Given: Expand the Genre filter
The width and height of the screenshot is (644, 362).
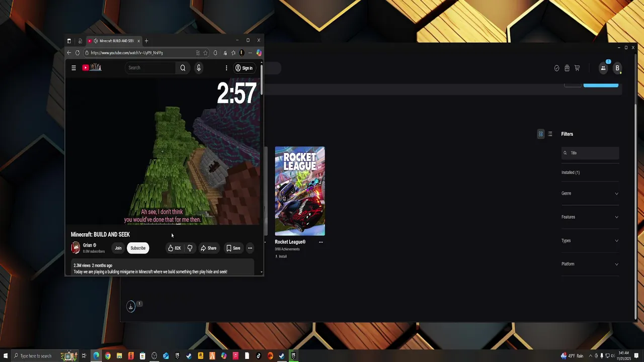Looking at the screenshot, I should click(x=590, y=194).
